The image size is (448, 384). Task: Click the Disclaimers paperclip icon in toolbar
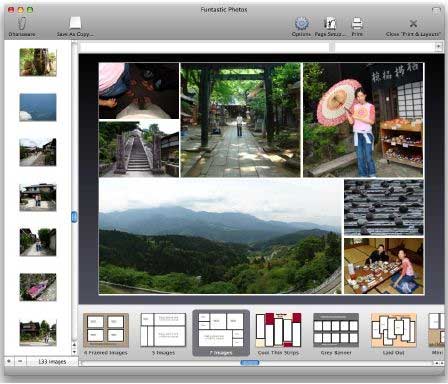(x=21, y=23)
